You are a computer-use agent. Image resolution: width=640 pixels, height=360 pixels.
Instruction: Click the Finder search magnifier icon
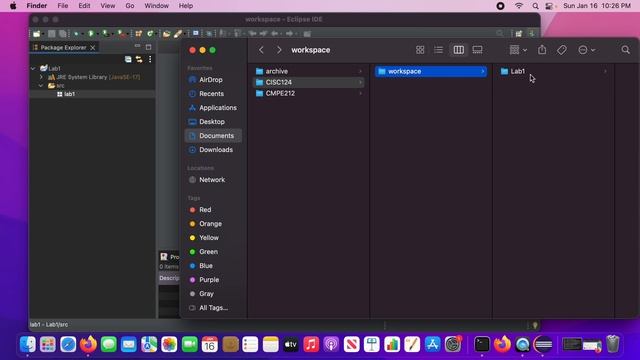pyautogui.click(x=625, y=50)
